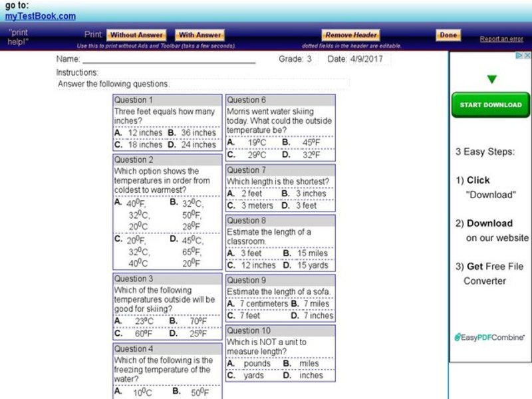Print the worksheet Without Answer
The height and width of the screenshot is (399, 532).
pos(136,35)
